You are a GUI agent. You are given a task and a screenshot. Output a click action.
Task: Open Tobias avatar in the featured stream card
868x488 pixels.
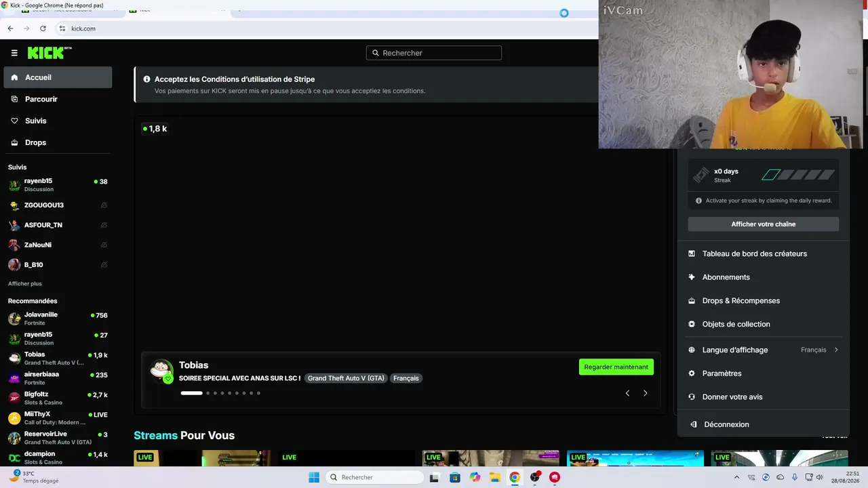161,371
